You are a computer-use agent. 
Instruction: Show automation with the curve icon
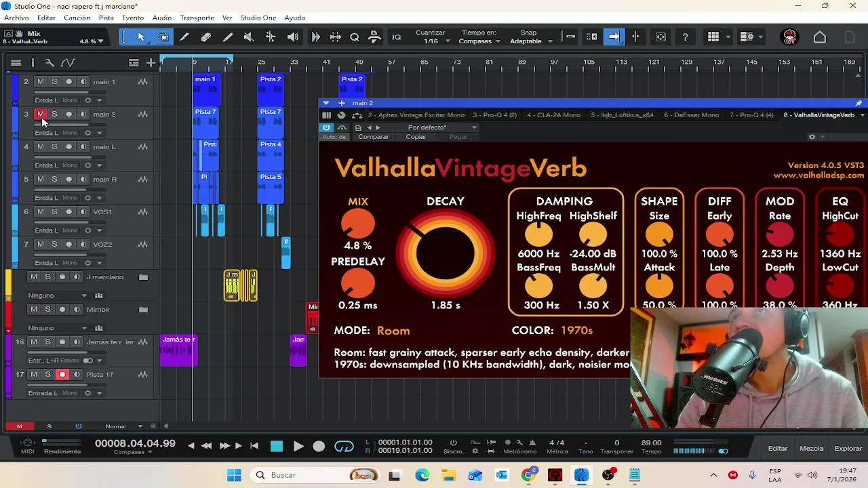tap(68, 62)
